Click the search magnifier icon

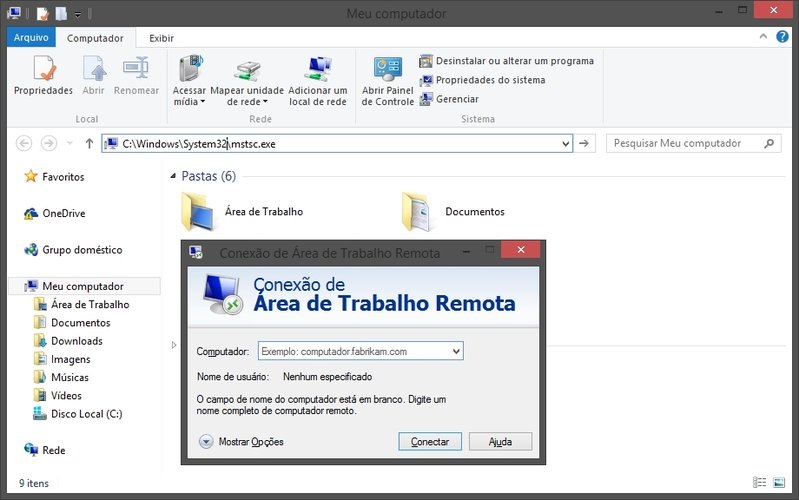click(769, 143)
